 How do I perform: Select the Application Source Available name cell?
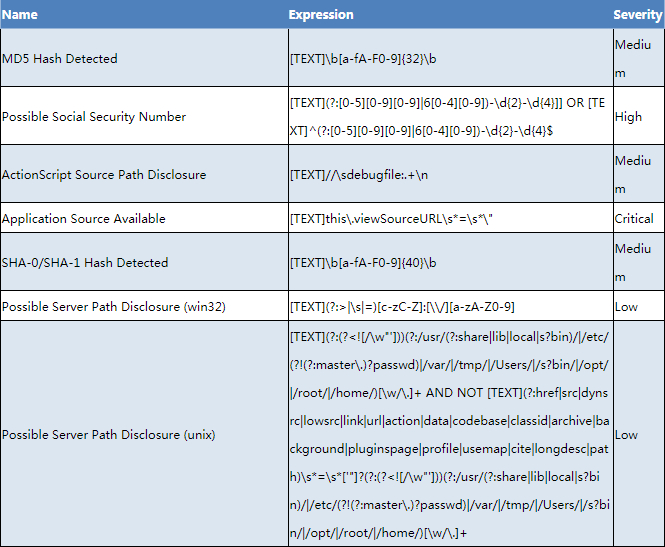point(84,219)
